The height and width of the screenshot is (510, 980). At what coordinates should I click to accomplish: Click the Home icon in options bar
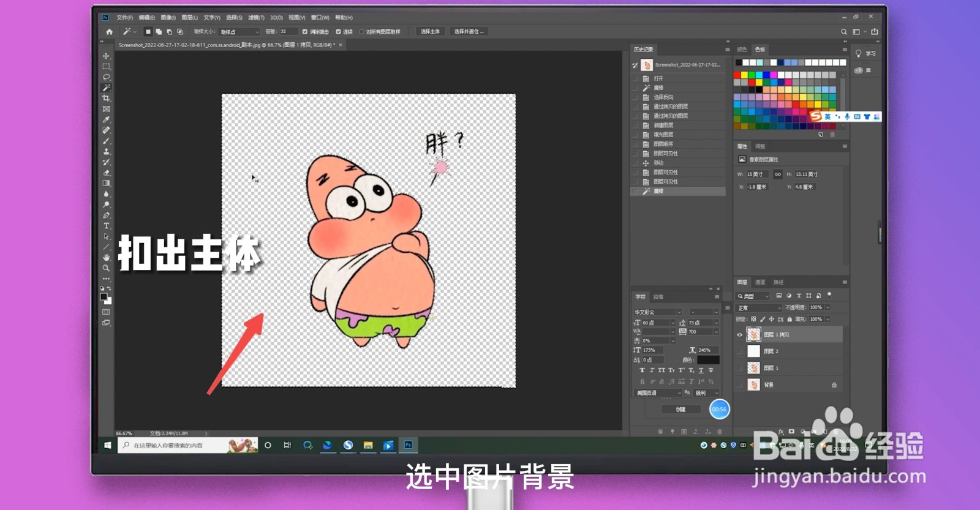[109, 32]
